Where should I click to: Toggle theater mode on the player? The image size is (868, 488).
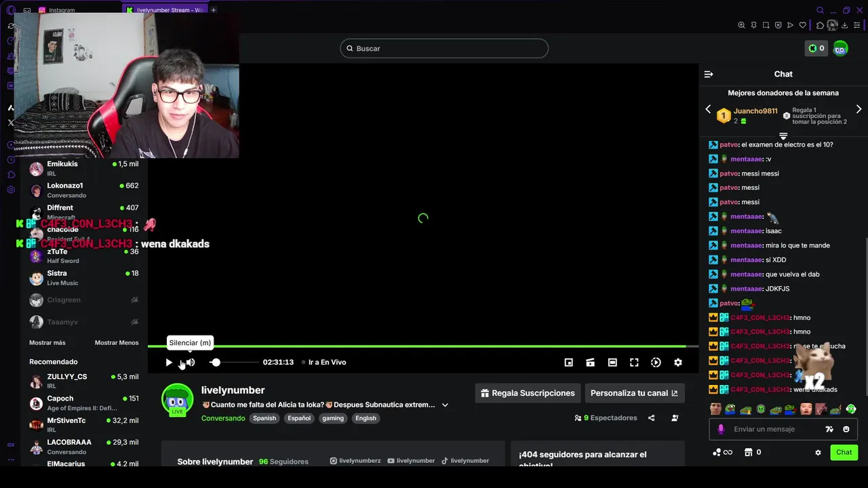point(612,363)
